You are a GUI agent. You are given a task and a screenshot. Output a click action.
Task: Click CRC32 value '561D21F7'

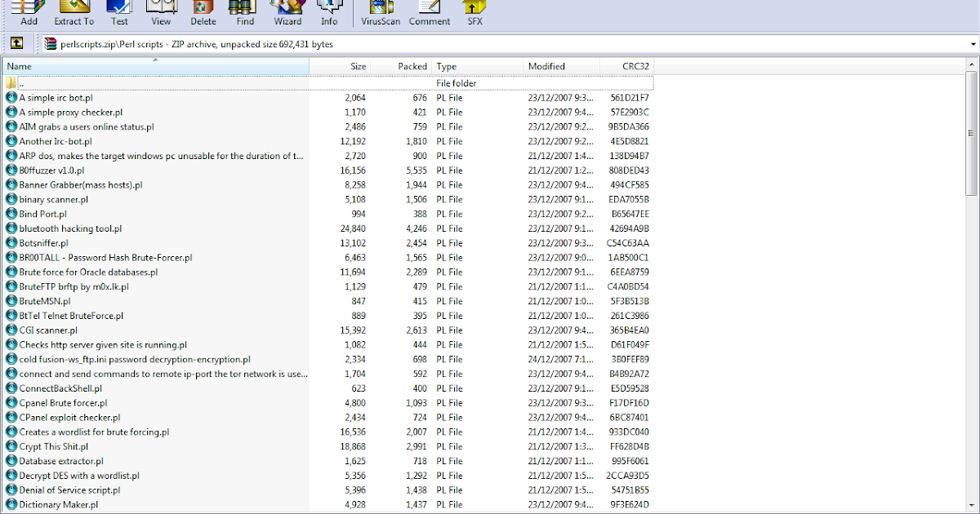(x=630, y=98)
